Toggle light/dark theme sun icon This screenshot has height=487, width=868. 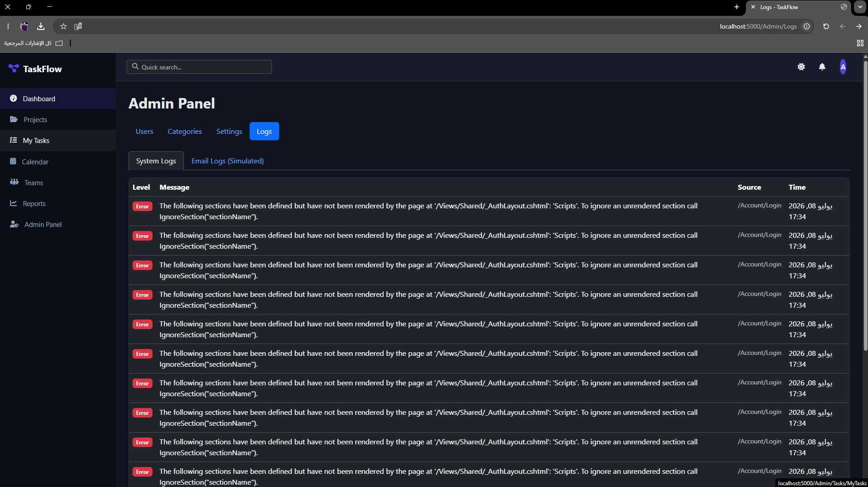tap(801, 67)
